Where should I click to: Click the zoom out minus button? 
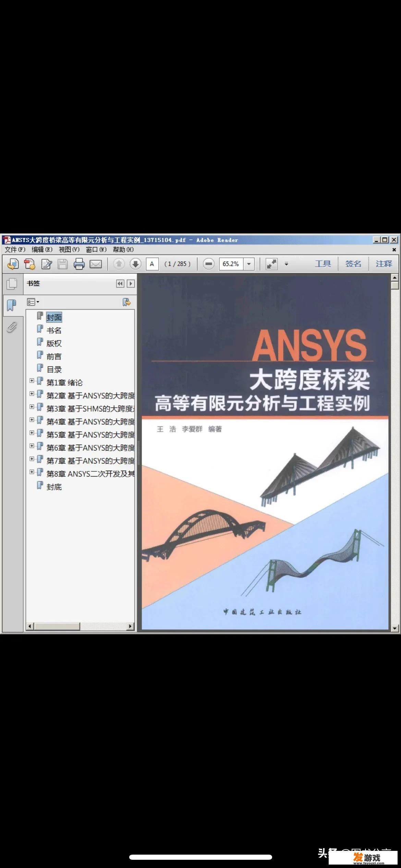[x=208, y=264]
